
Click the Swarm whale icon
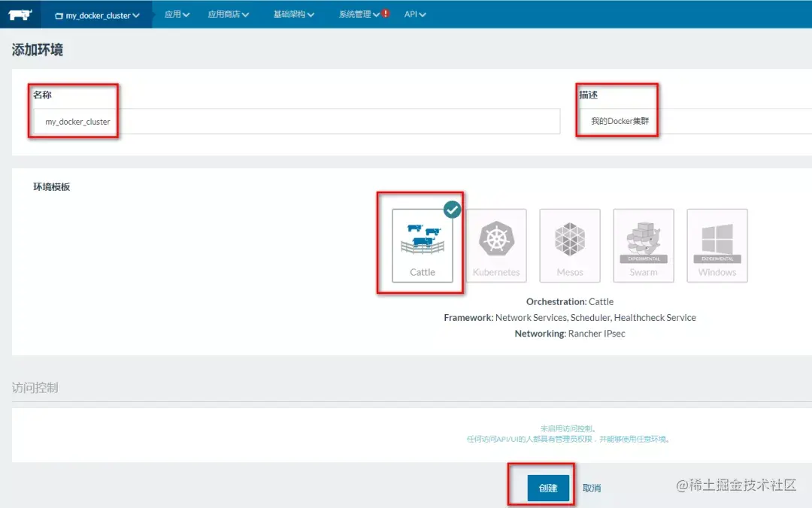click(643, 238)
